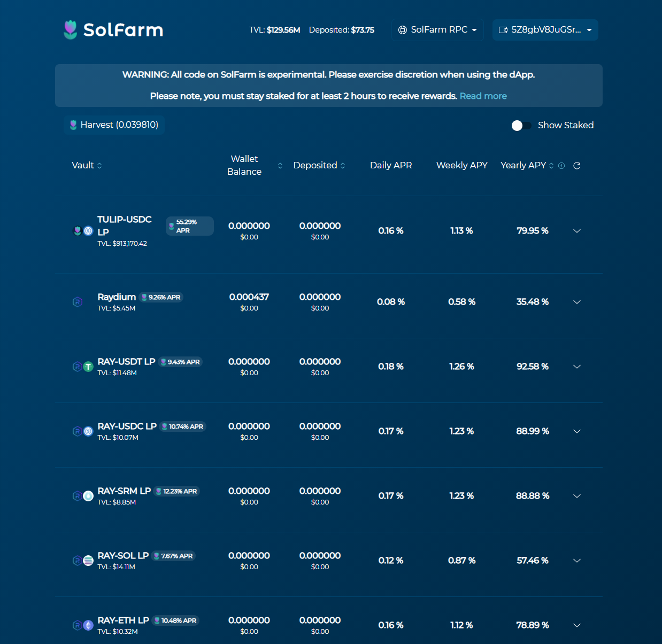The width and height of the screenshot is (662, 644).
Task: Click the RAY-ETH token pair icon
Action: 83,625
